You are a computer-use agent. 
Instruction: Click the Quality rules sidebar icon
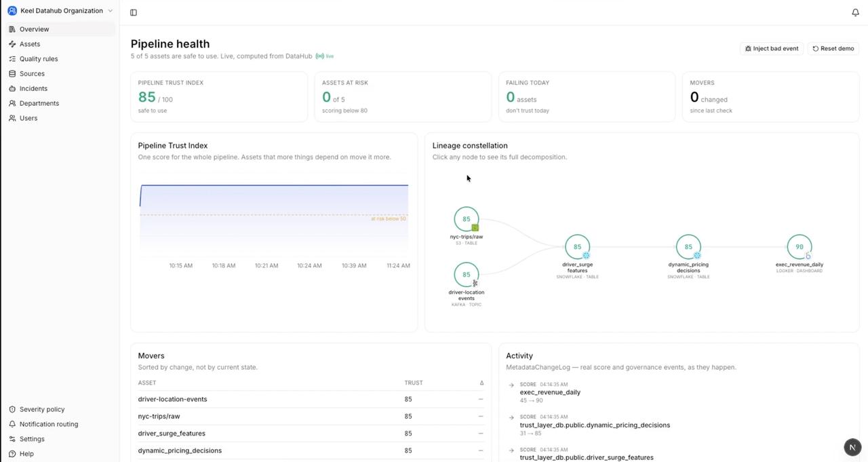[x=12, y=59]
